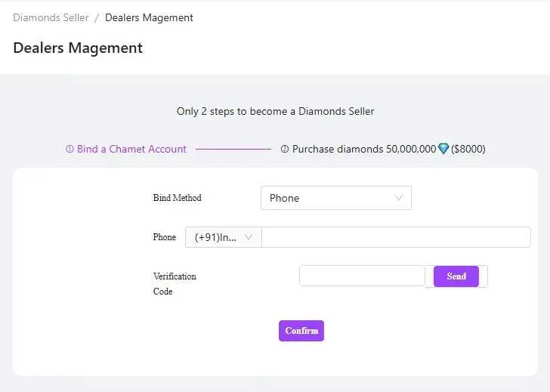Expand the (+91) country code selector
This screenshot has height=392, width=550.
(223, 237)
